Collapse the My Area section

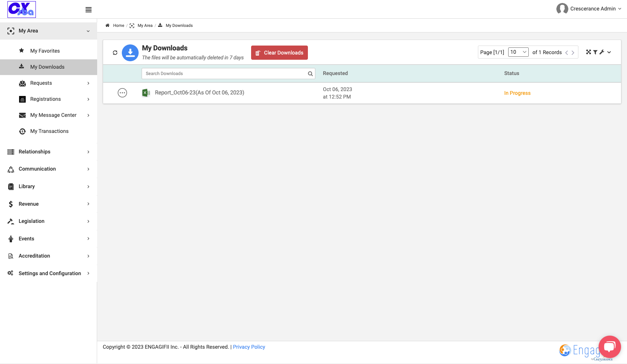[49, 31]
